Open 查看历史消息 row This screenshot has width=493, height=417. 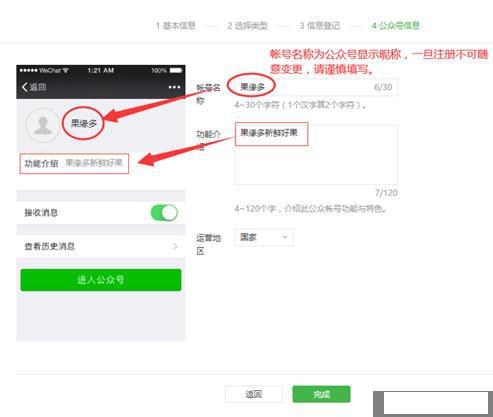click(101, 246)
